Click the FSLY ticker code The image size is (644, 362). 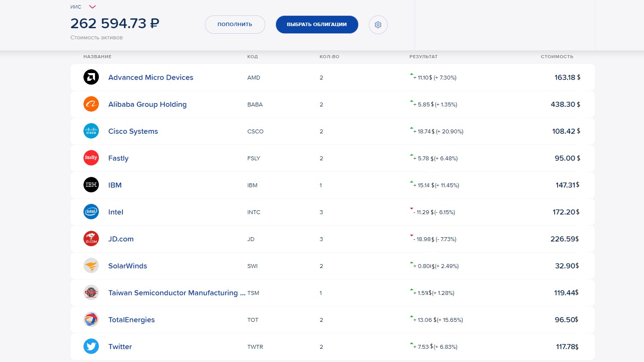254,159
